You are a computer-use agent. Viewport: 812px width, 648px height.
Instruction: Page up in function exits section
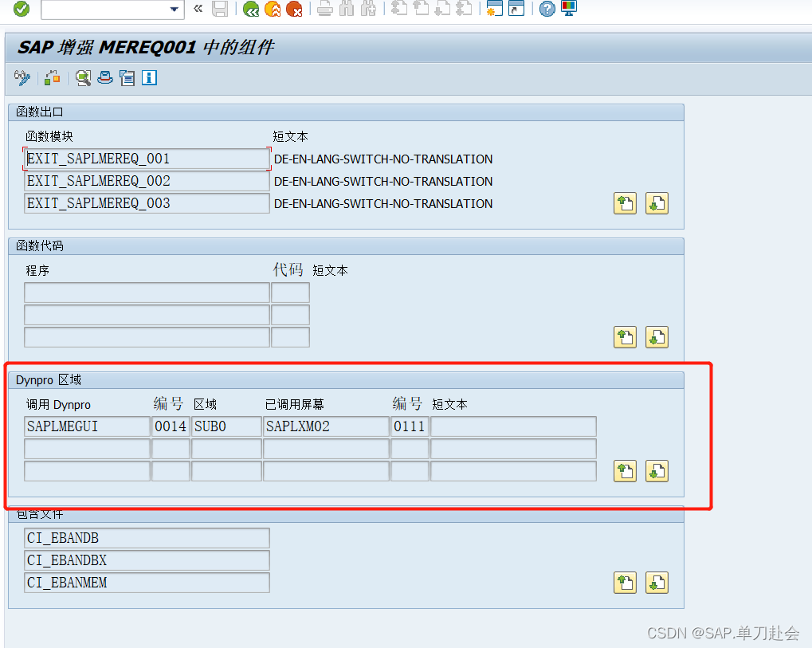coord(625,203)
